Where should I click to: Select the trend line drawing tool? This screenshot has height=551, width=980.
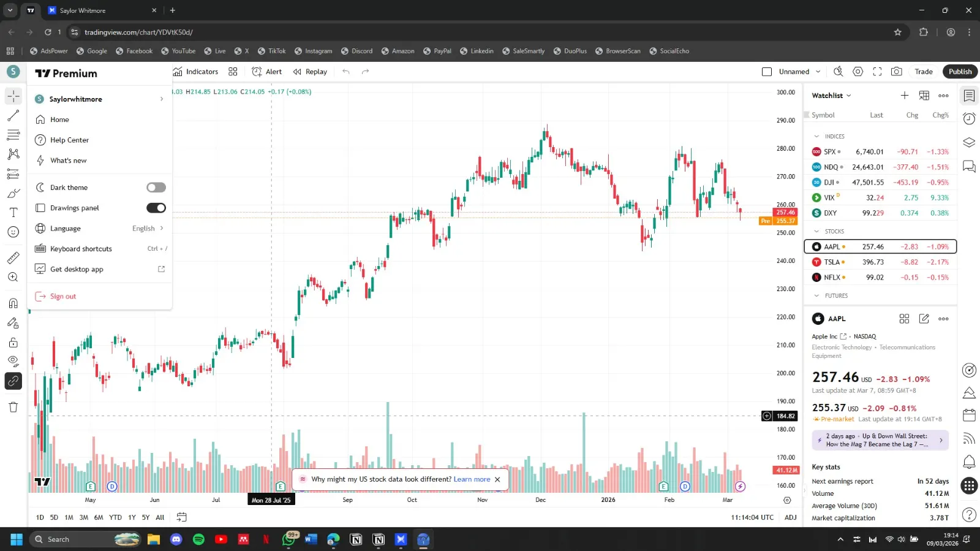[13, 116]
